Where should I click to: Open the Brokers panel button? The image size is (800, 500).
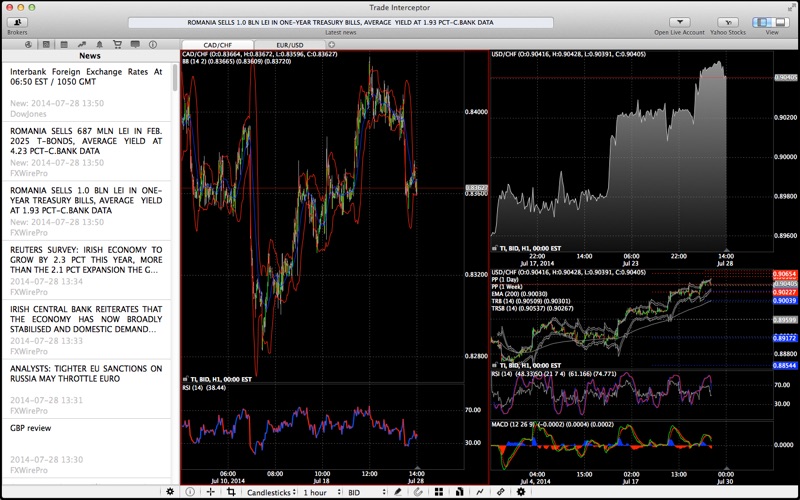tap(17, 22)
